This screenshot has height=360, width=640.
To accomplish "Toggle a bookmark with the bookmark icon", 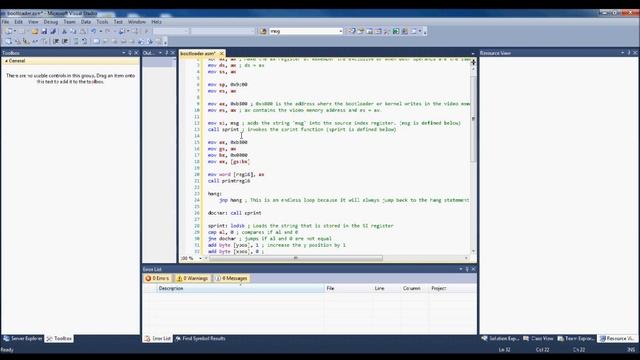I will click(x=96, y=41).
